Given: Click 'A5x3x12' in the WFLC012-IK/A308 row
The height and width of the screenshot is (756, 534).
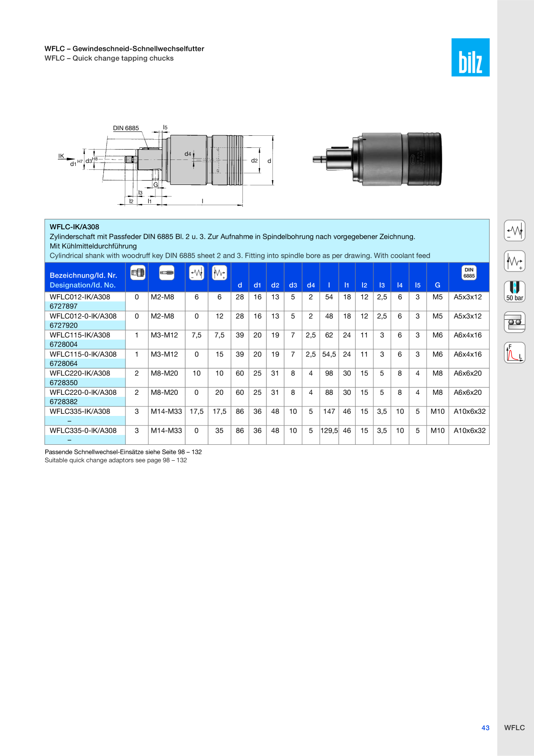Looking at the screenshot, I should click(468, 297).
